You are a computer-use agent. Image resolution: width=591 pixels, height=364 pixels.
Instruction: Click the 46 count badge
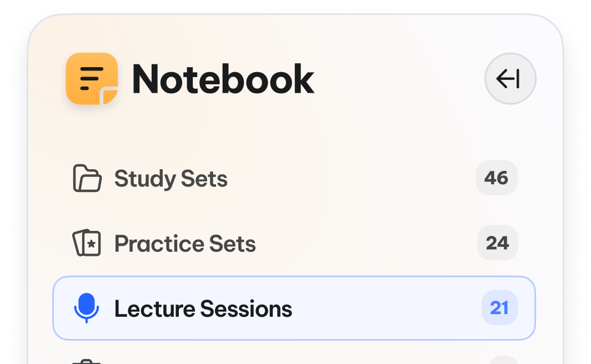tap(497, 178)
